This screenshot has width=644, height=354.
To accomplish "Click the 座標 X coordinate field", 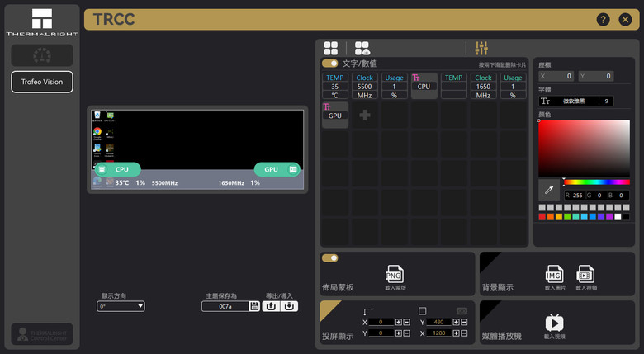I will (556, 76).
